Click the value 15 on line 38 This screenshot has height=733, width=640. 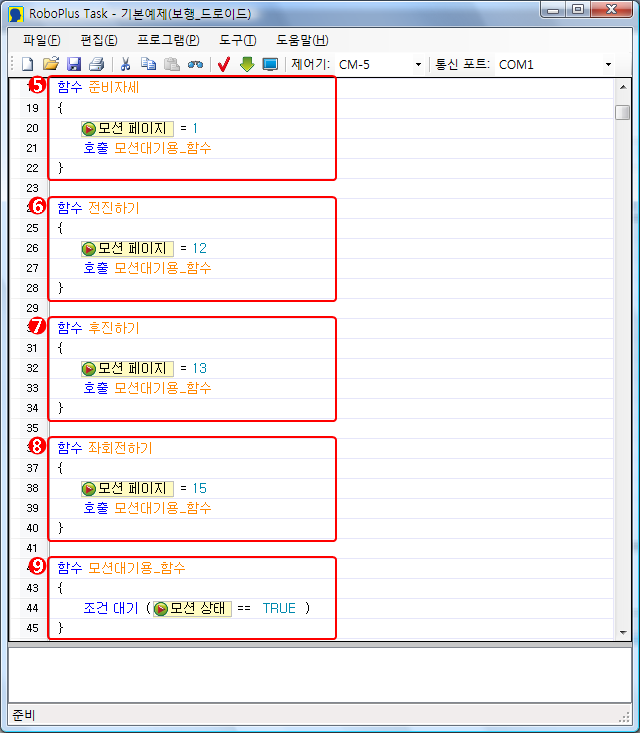(x=199, y=489)
